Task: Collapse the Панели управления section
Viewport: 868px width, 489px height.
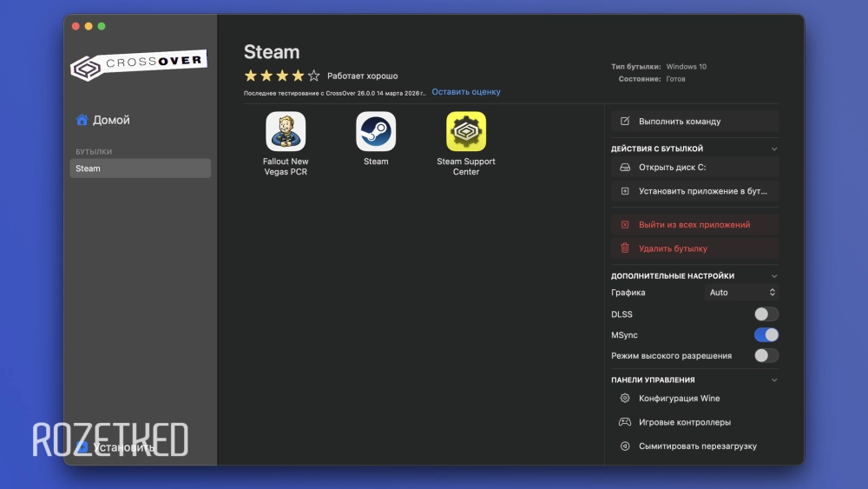Action: coord(774,380)
